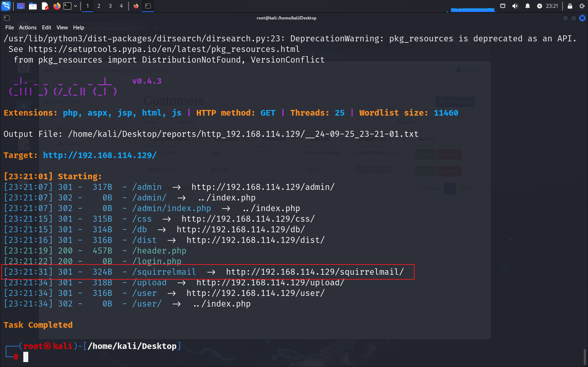This screenshot has height=367, width=588.
Task: Click the 23:21 panel clock
Action: click(552, 6)
